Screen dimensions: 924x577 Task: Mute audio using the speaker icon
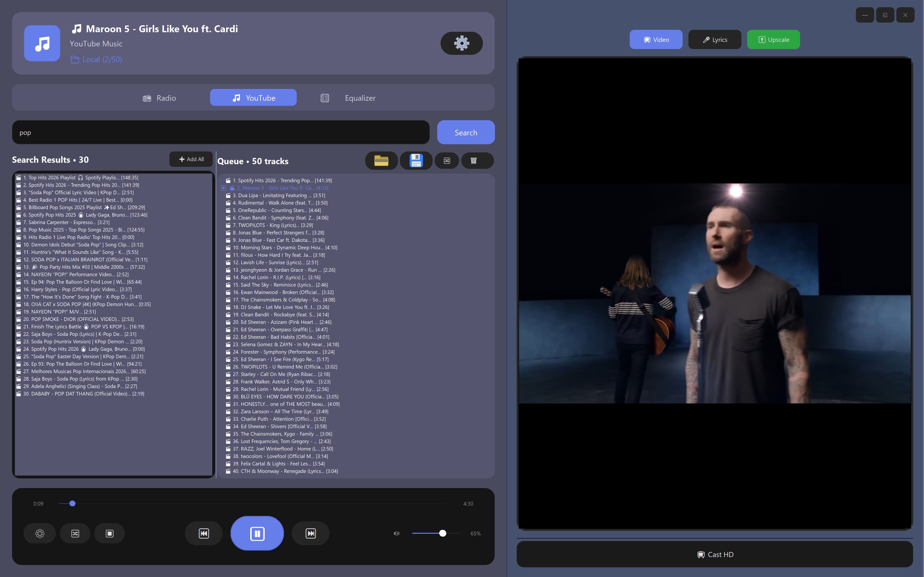[x=396, y=533]
